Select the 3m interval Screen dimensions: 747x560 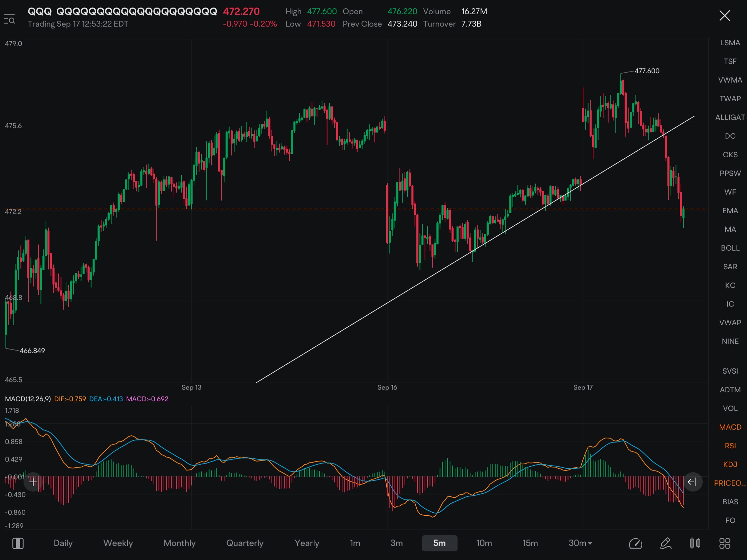(x=397, y=543)
